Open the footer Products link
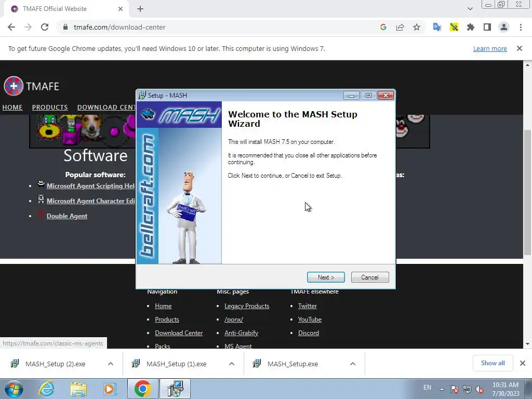532x399 pixels. [x=167, y=320]
